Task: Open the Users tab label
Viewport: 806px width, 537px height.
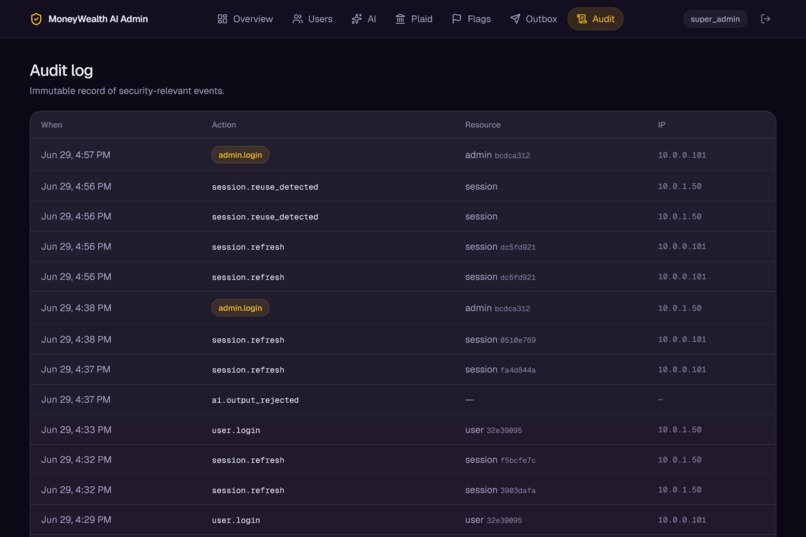Action: click(x=320, y=19)
